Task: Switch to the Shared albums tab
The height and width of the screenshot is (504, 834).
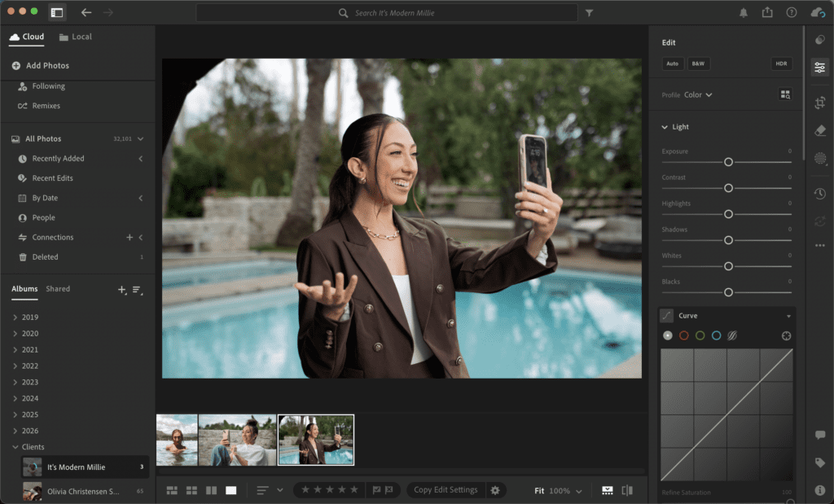Action: [58, 289]
